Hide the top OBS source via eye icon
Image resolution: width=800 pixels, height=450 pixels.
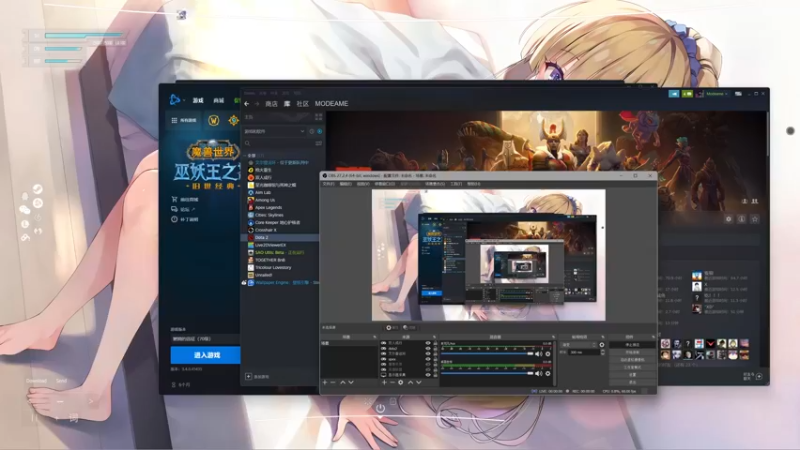click(x=428, y=343)
